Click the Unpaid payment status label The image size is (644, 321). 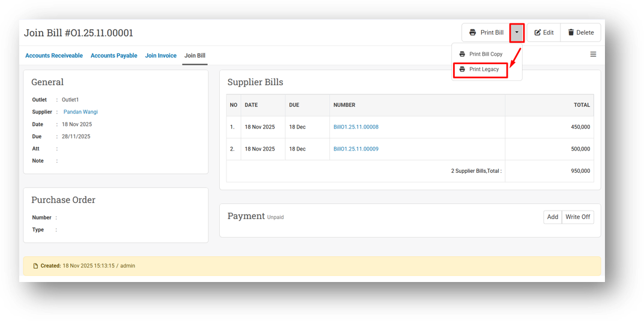pyautogui.click(x=275, y=217)
